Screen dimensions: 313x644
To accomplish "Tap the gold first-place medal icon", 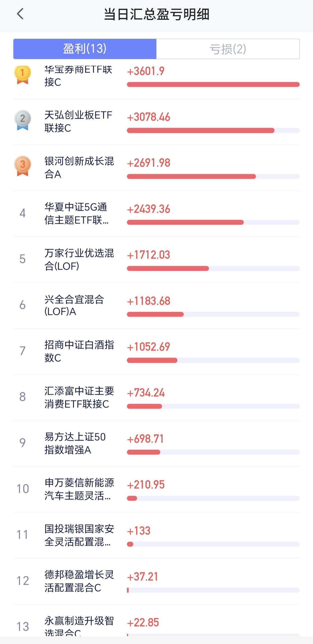I will pyautogui.click(x=23, y=75).
